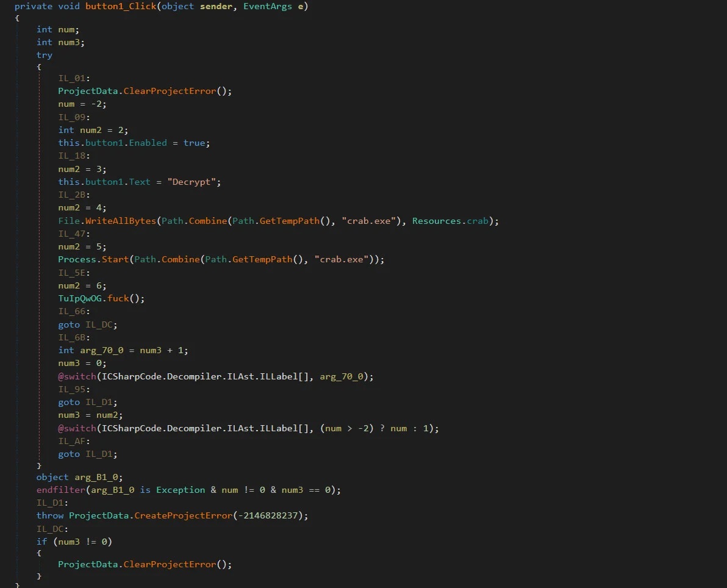Click the IL_01 label
Screen dimensions: 727x588
[74, 78]
